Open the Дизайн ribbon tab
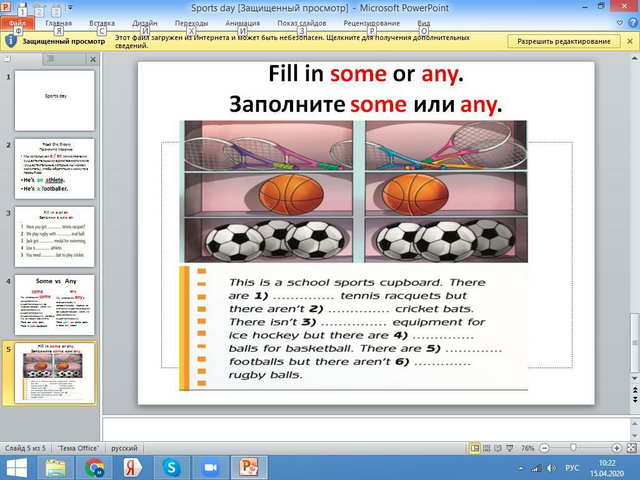The image size is (640, 480). 144,23
